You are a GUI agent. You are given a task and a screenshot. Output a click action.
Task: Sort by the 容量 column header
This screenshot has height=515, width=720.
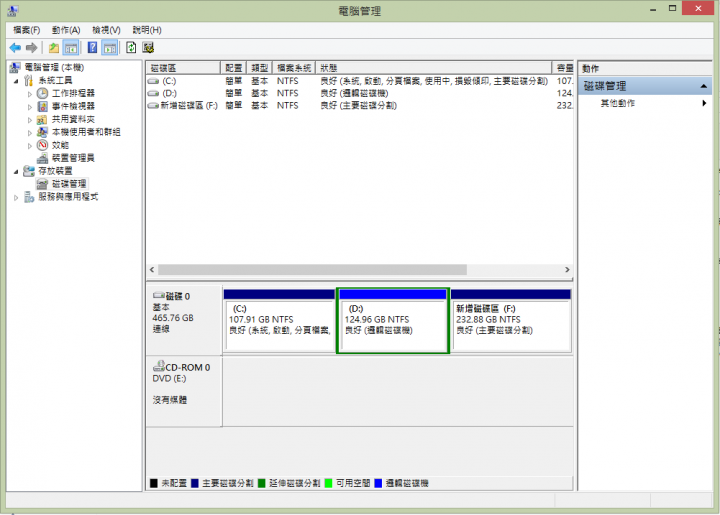click(562, 68)
